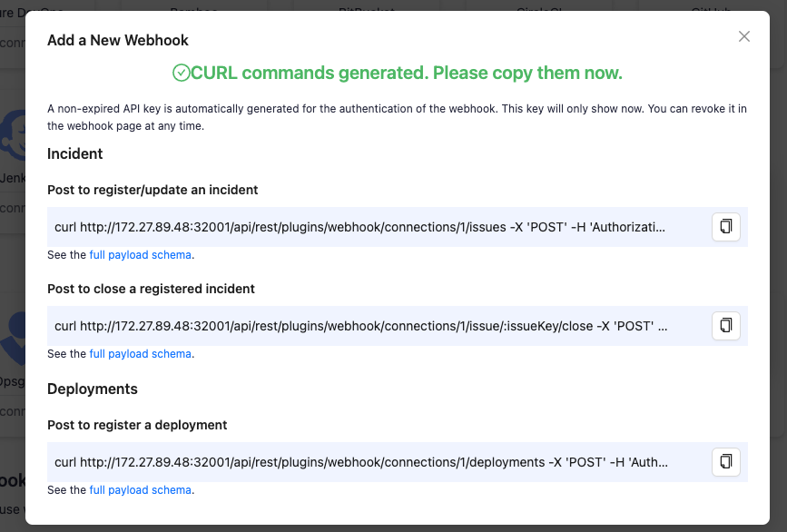Click the 'Post to close a registered incident' label
This screenshot has width=787, height=532.
click(151, 289)
